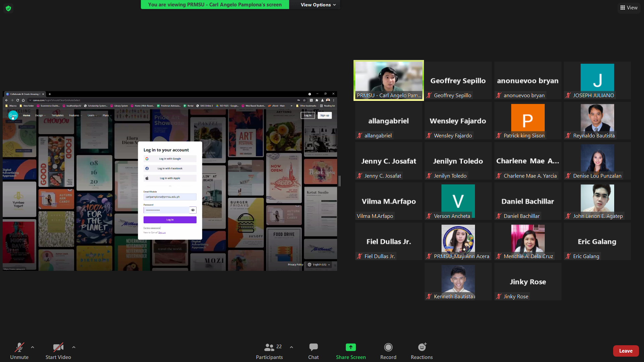Click the green Share Screen icon

351,347
